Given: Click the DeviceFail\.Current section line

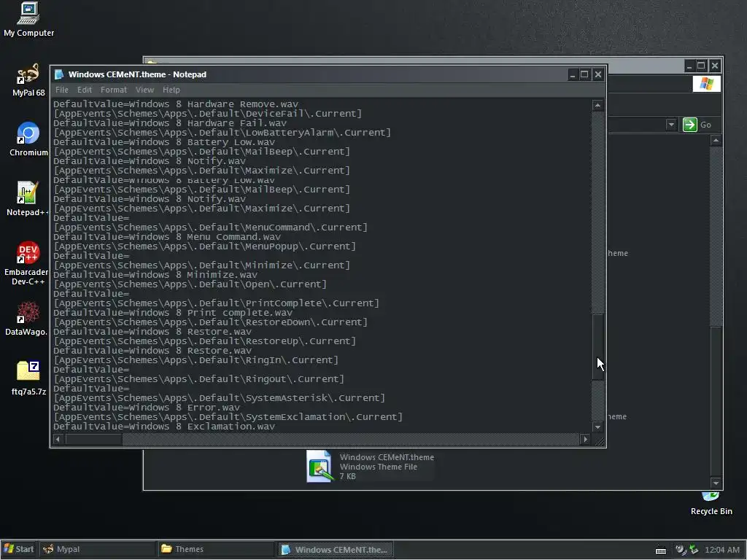Looking at the screenshot, I should tap(207, 113).
